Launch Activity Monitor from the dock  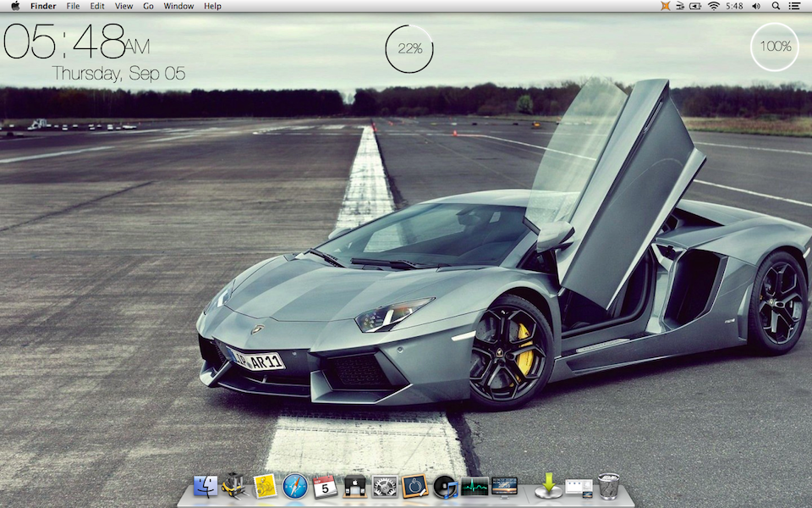(x=475, y=486)
